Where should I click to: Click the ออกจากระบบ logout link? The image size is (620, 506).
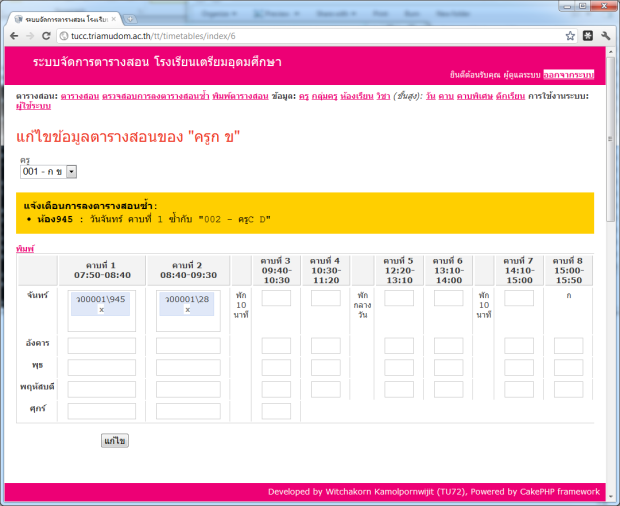click(x=568, y=75)
